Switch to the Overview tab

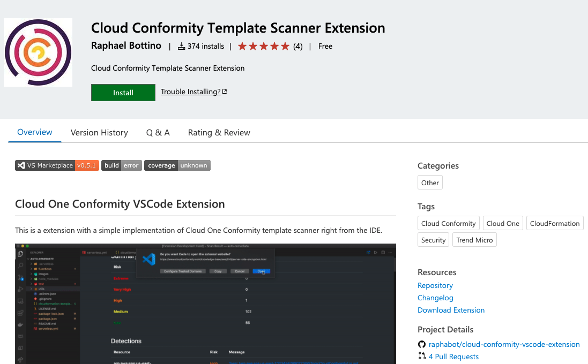click(34, 132)
